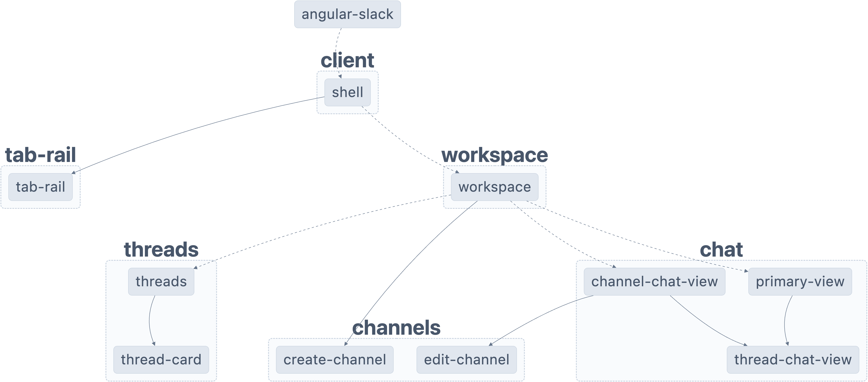Click the threads group heading
The height and width of the screenshot is (382, 868).
pyautogui.click(x=161, y=250)
